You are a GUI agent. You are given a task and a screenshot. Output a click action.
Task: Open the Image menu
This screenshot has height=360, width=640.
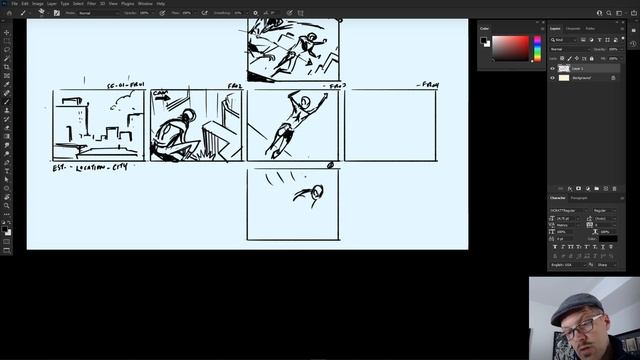coord(38,4)
